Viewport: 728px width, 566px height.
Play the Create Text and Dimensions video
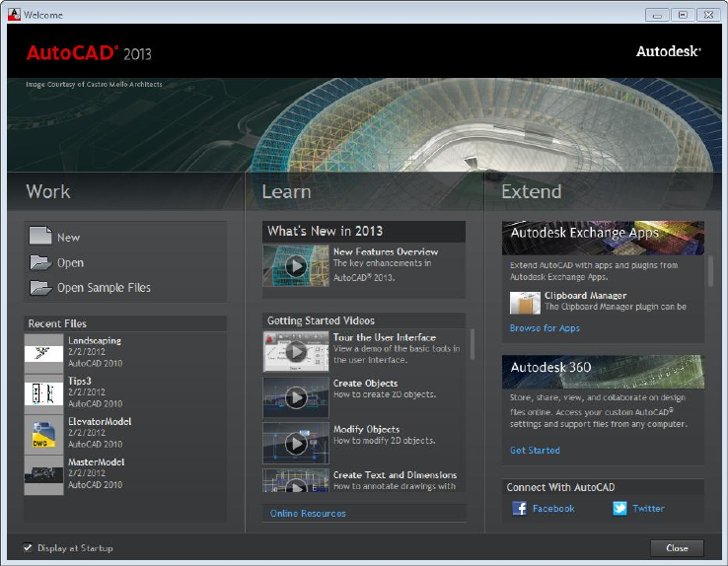coord(296,480)
